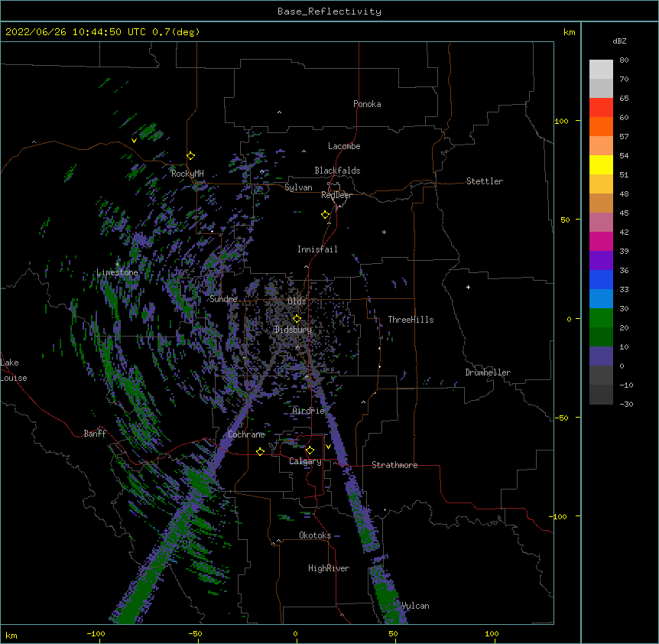Click the Lacombe city label

coord(344,146)
